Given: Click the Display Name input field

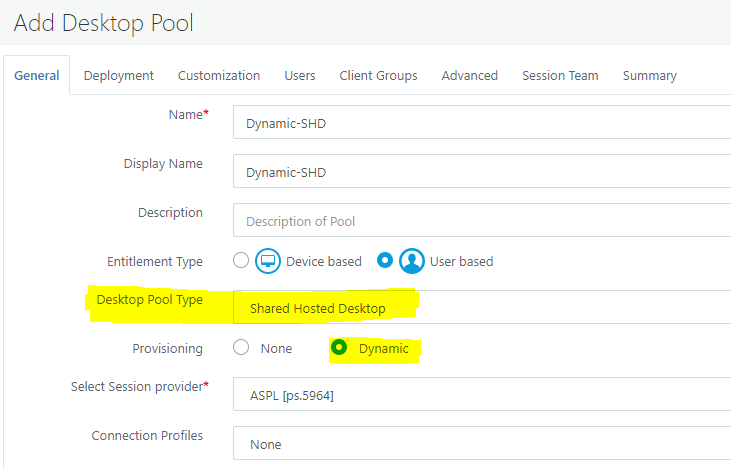Looking at the screenshot, I should [x=482, y=171].
